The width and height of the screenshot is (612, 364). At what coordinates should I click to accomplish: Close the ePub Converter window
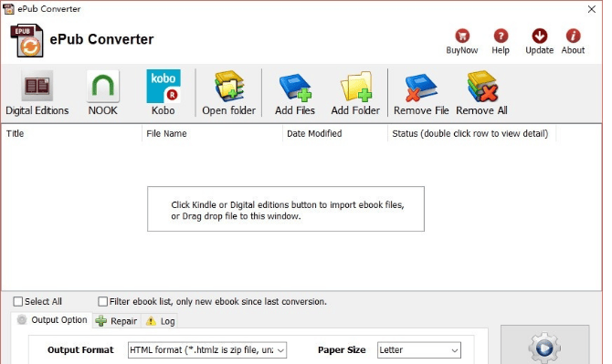click(592, 9)
